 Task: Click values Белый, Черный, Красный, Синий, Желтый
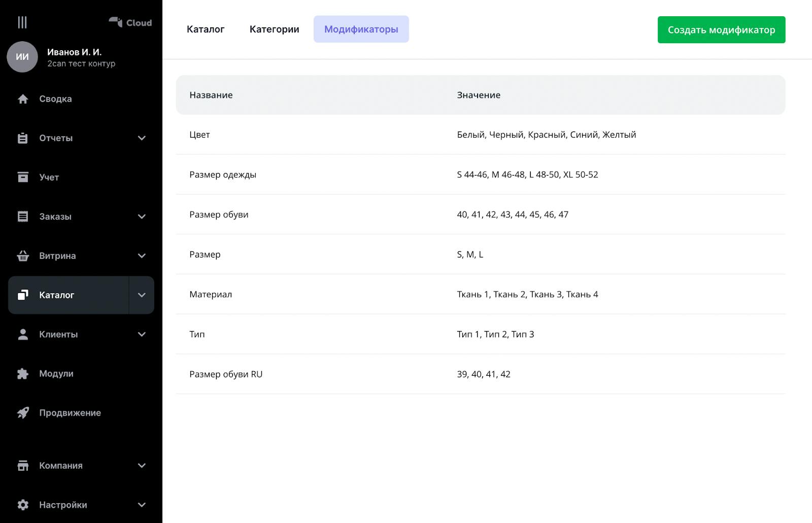coord(547,135)
